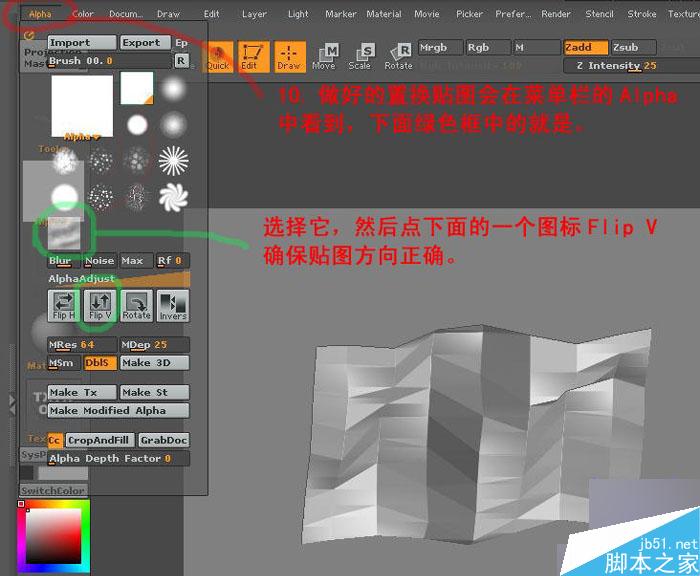Open the Movie menu
This screenshot has height=576, width=700.
coord(426,14)
